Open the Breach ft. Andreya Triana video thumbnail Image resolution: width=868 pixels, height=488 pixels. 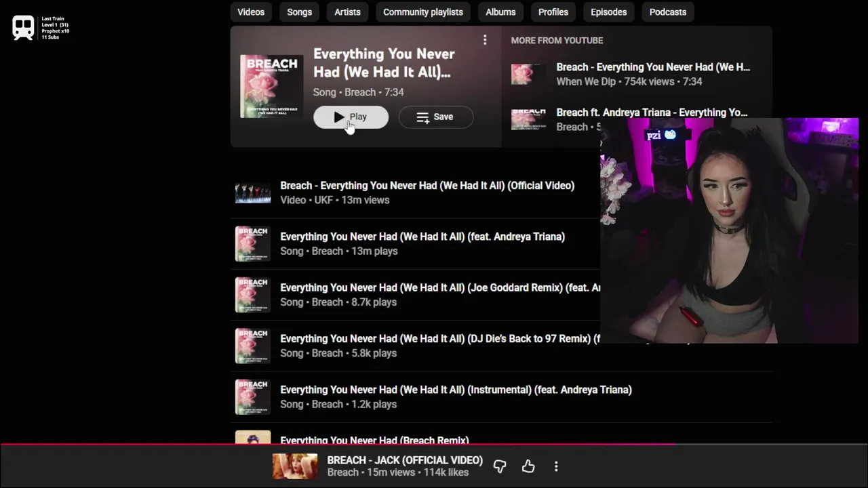click(528, 119)
